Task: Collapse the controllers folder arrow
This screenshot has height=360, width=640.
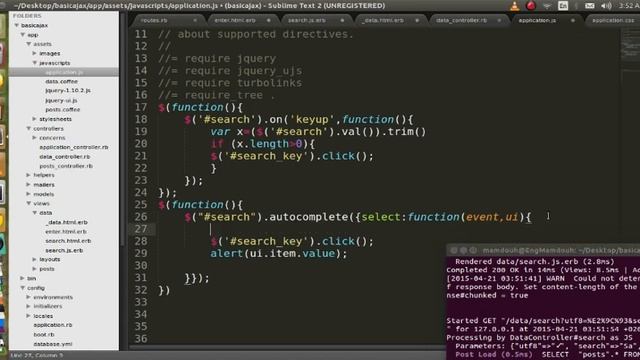Action: point(29,129)
